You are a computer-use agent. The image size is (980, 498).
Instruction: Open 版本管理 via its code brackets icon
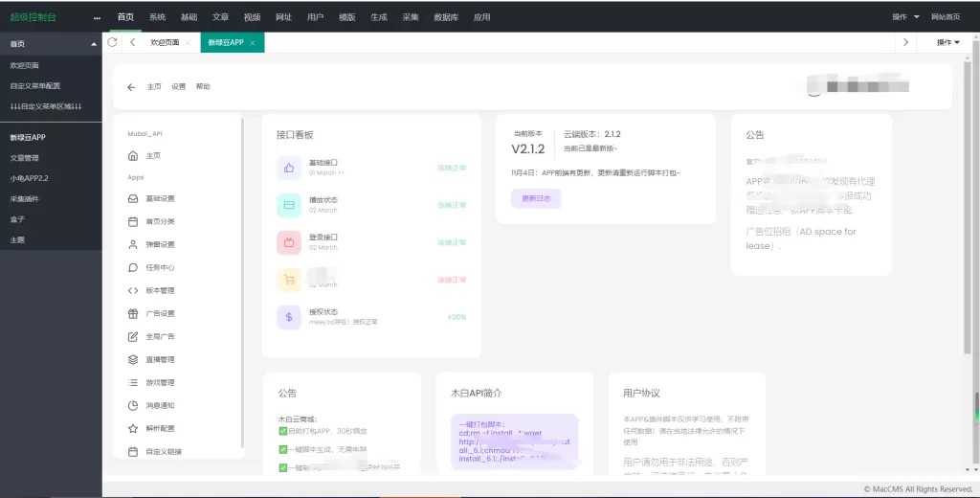132,290
